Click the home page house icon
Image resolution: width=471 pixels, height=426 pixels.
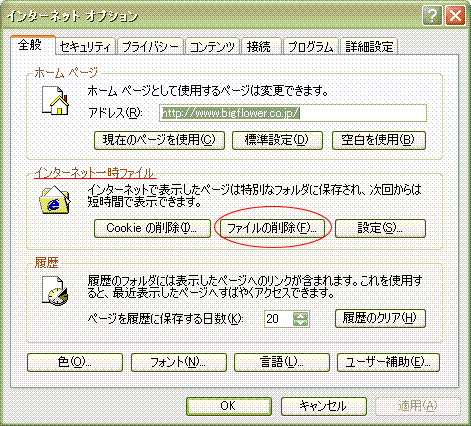(x=56, y=101)
